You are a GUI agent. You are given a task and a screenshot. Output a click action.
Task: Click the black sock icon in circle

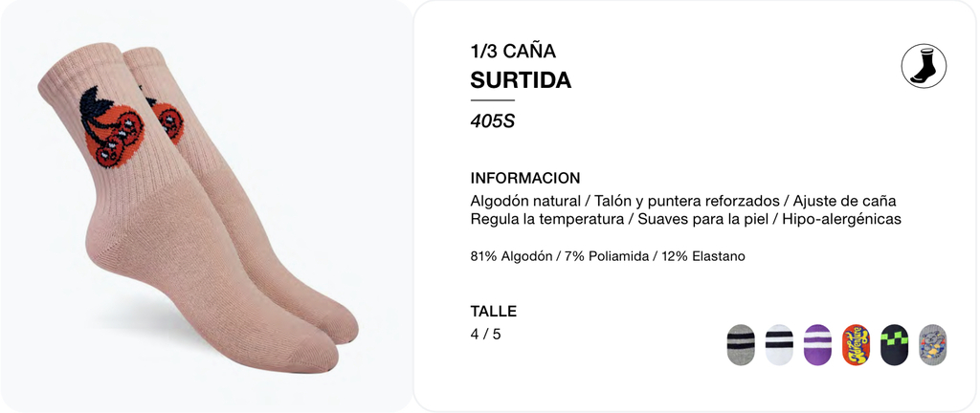pos(924,66)
